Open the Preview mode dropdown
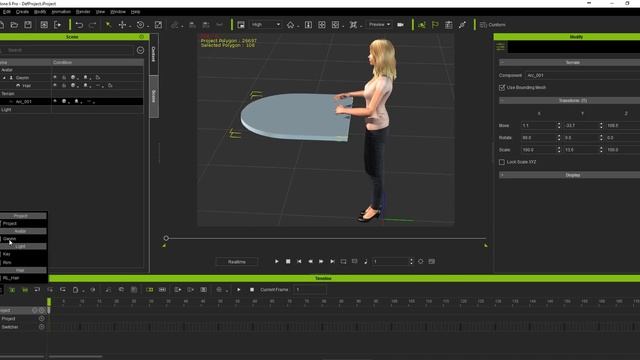 379,25
